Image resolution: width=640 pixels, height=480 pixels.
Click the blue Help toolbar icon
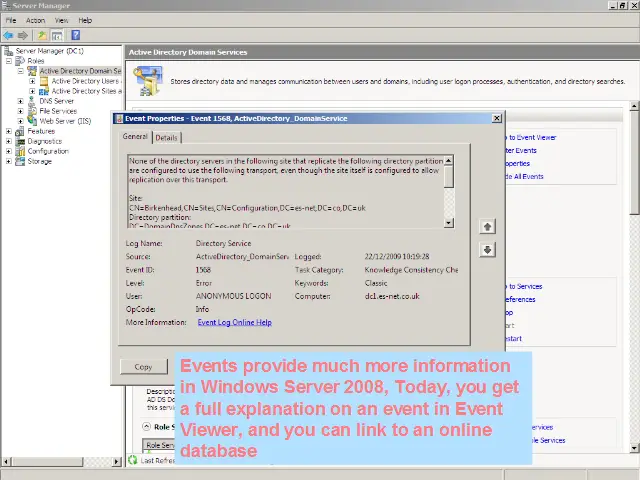[x=76, y=35]
